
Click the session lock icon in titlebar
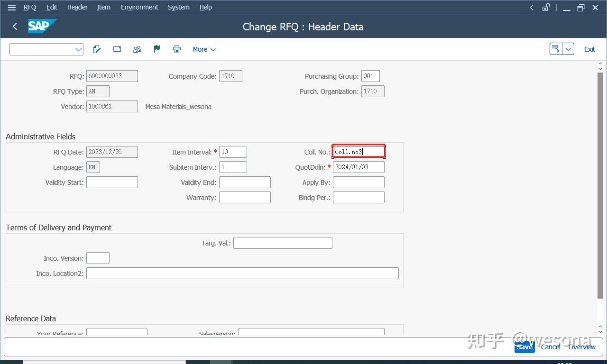546,7
